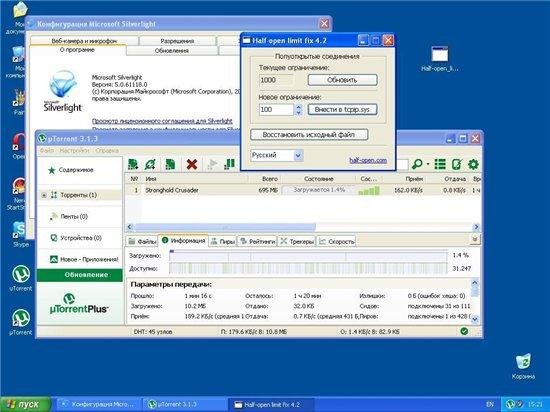This screenshot has height=412, width=550.
Task: Increase the new limit with the stepper up arrow
Action: tap(299, 107)
